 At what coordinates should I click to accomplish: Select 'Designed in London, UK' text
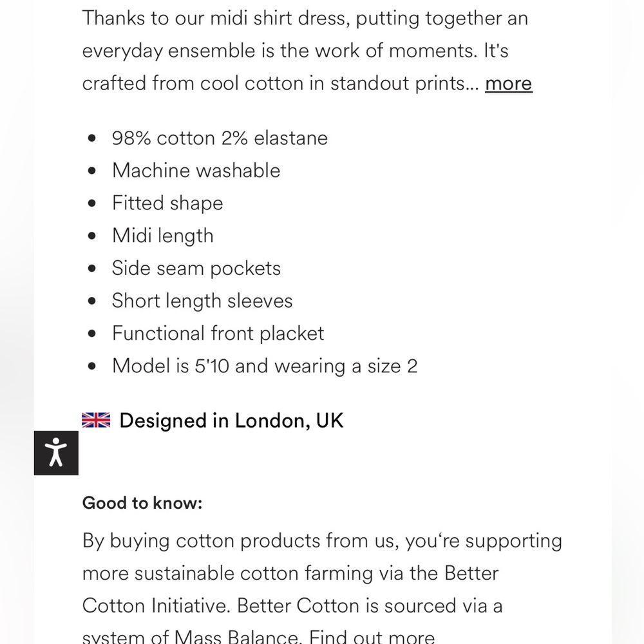(231, 421)
